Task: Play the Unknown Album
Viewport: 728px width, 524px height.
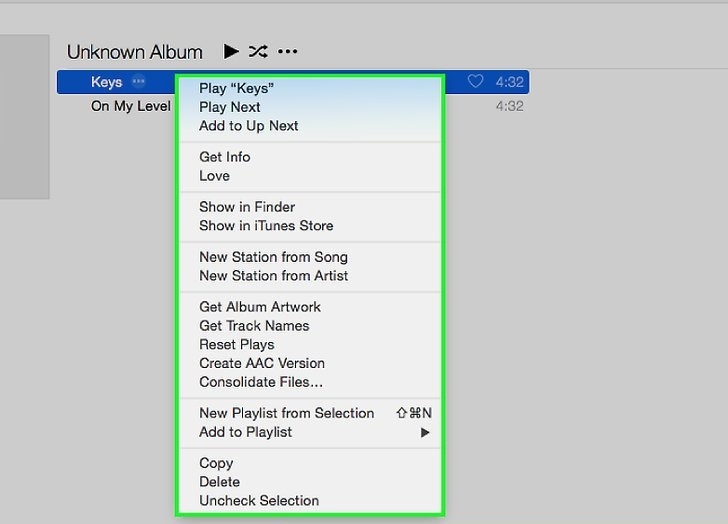Action: point(231,52)
